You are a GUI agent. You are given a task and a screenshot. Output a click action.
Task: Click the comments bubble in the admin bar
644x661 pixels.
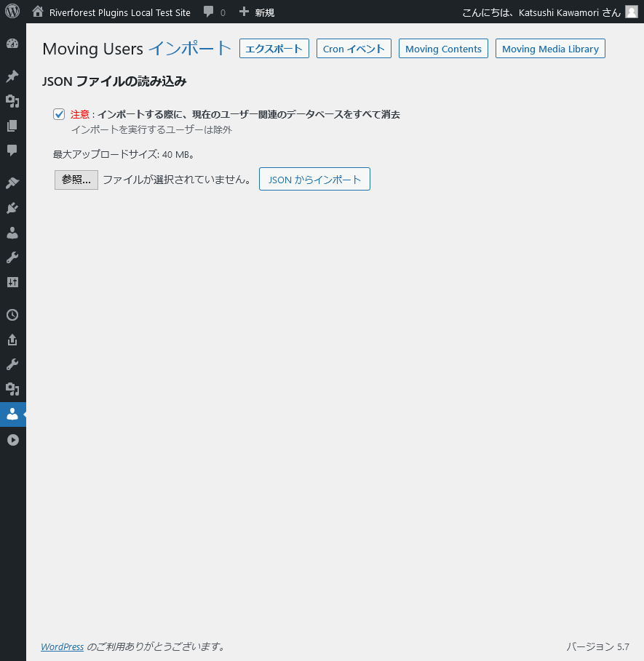214,12
